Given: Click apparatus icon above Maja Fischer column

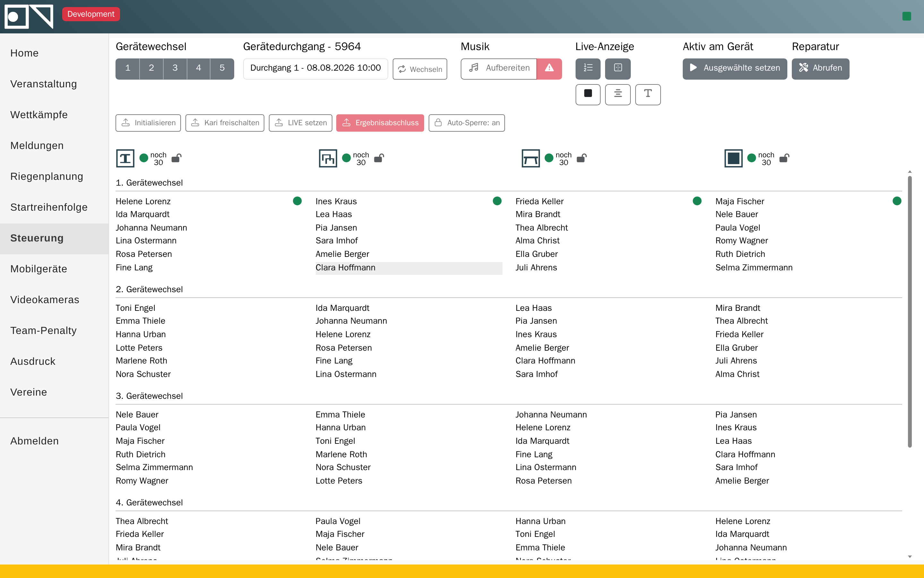Looking at the screenshot, I should [x=733, y=158].
